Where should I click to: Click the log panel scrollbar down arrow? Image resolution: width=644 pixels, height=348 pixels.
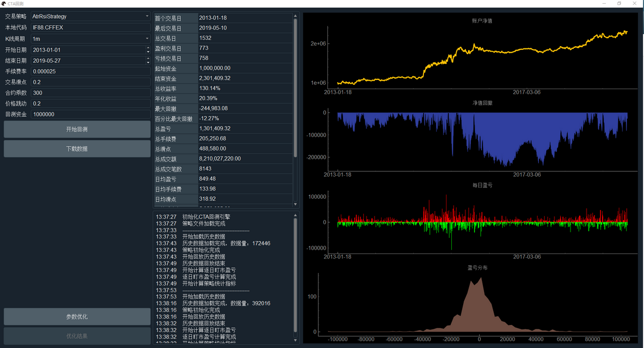coord(295,339)
